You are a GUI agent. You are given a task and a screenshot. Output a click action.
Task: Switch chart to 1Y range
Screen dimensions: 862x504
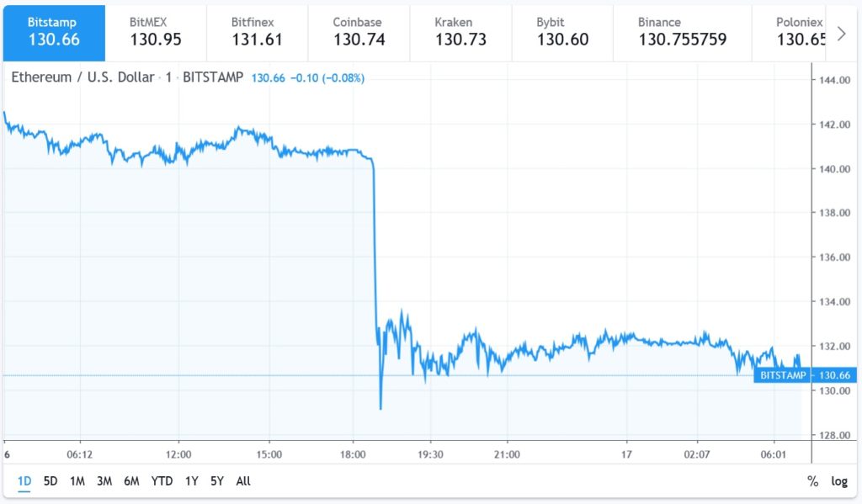(192, 481)
